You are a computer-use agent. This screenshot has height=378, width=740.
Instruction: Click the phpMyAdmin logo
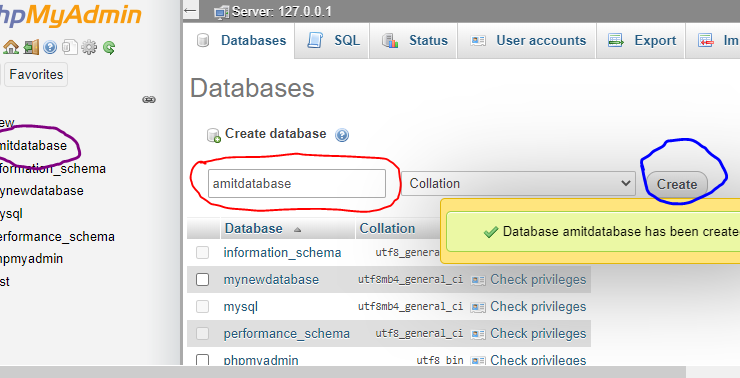[71, 15]
